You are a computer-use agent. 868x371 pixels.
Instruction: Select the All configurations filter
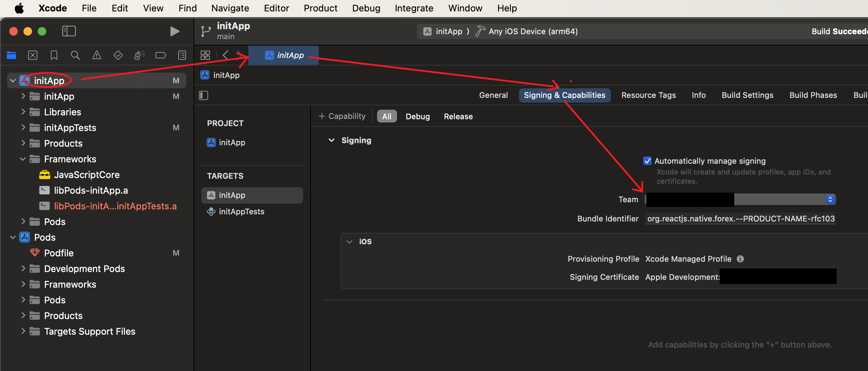[x=387, y=116]
